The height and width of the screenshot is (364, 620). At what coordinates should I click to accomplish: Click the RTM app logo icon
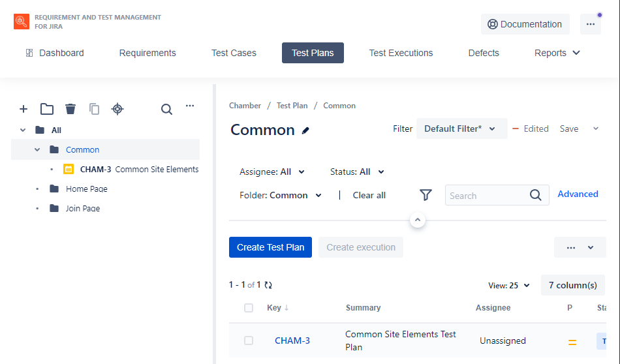point(22,22)
